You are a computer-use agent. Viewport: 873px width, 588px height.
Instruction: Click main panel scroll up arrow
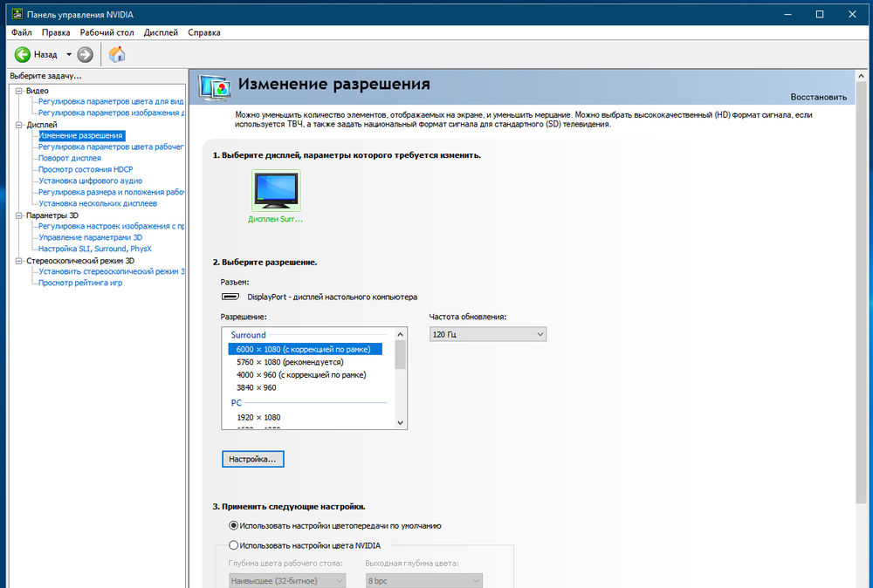point(862,76)
